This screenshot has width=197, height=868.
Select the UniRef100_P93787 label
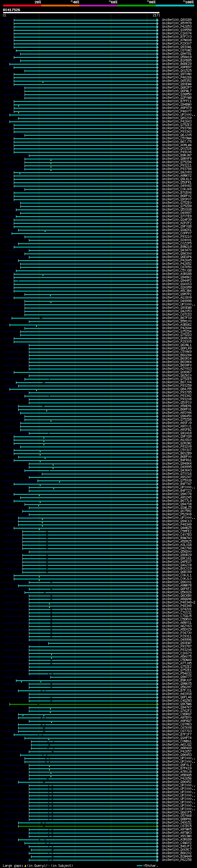click(x=177, y=647)
